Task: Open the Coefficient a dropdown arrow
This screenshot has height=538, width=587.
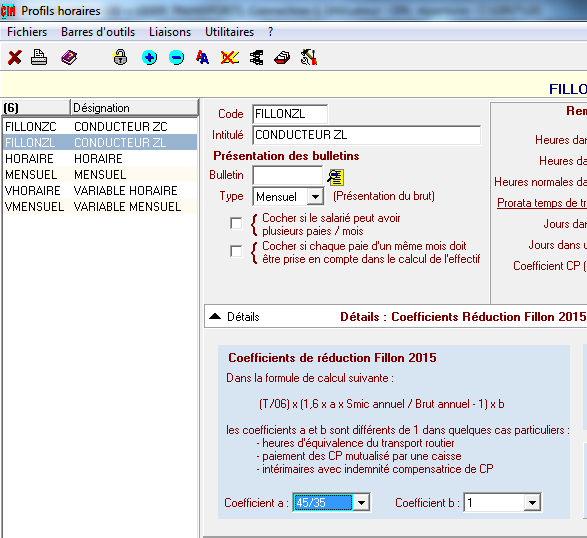Action: tap(362, 502)
